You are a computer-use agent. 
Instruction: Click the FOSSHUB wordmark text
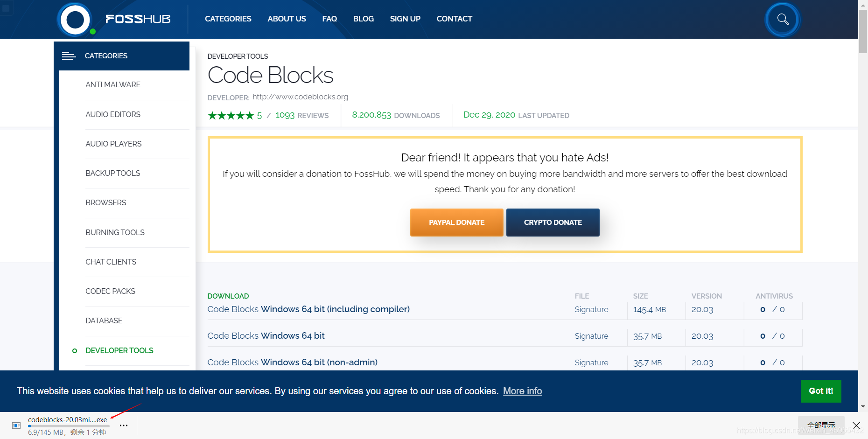pyautogui.click(x=138, y=19)
